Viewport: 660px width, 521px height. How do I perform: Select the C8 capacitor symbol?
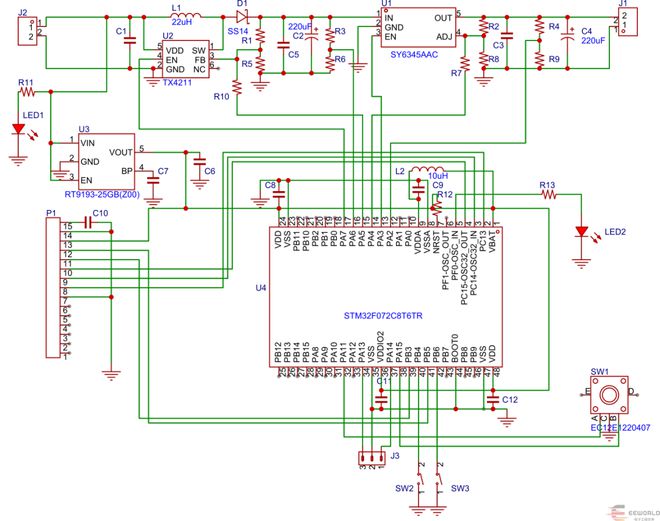[x=279, y=194]
